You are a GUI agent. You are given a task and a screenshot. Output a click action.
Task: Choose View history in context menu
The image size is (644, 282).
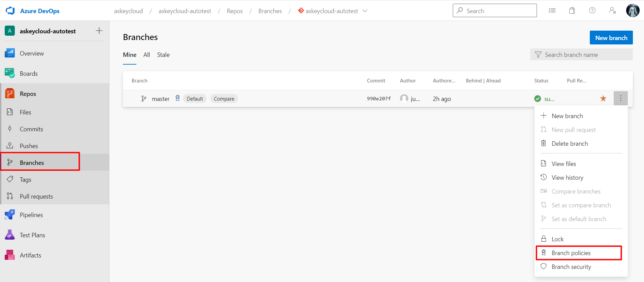[581, 177]
